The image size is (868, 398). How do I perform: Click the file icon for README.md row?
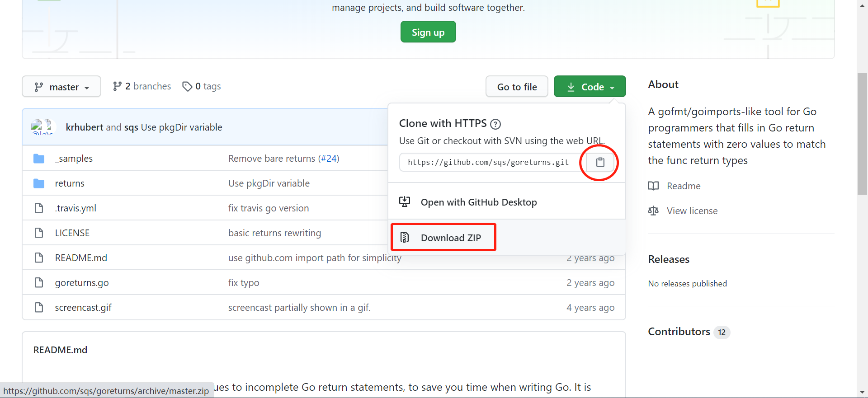pyautogui.click(x=39, y=258)
